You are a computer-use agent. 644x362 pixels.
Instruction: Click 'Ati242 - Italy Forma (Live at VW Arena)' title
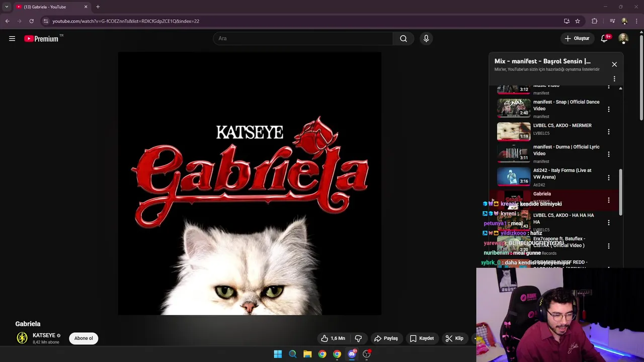562,173
